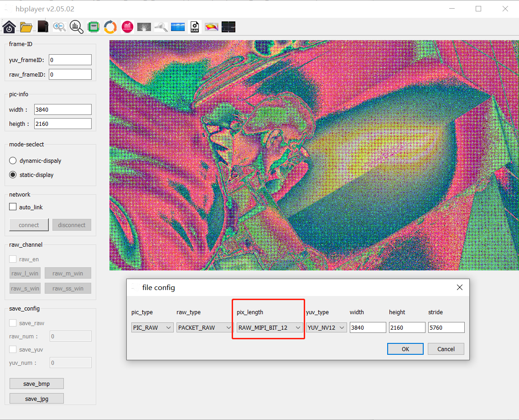This screenshot has width=519, height=420.
Task: Select the static-display radio button
Action: coord(13,175)
